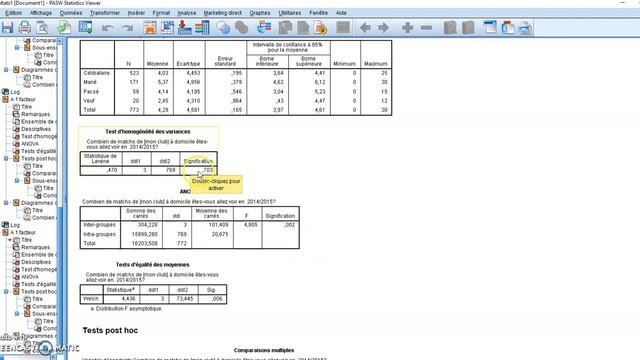Viewport: 640px width, 360px height.
Task: Click the Hide closed book icon
Action: (468, 28)
